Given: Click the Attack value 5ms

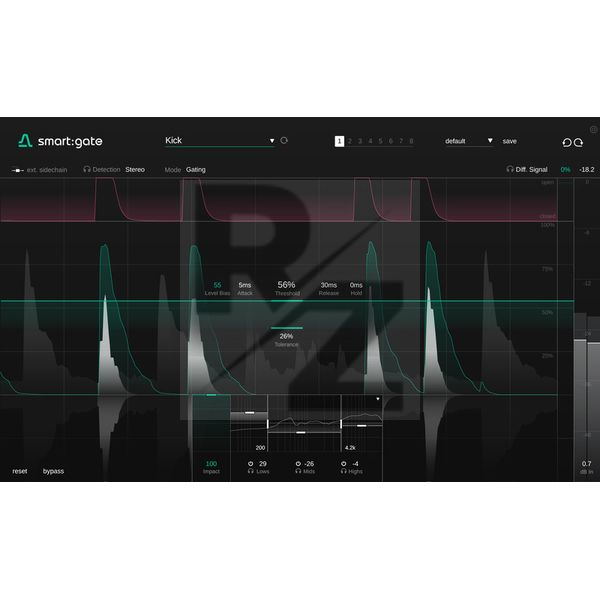Looking at the screenshot, I should click(245, 285).
